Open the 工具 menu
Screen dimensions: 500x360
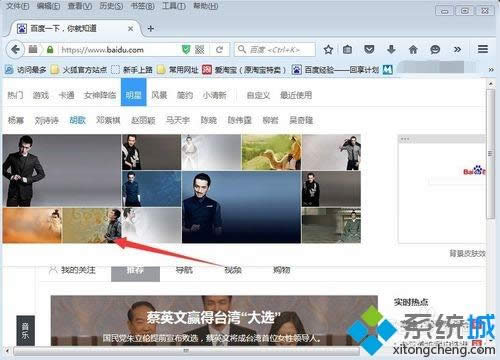(x=174, y=6)
